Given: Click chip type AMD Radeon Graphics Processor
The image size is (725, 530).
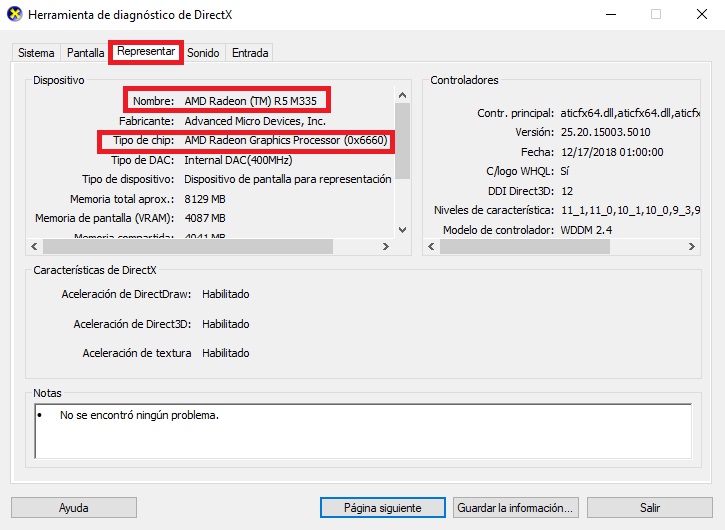Looking at the screenshot, I should (x=286, y=140).
